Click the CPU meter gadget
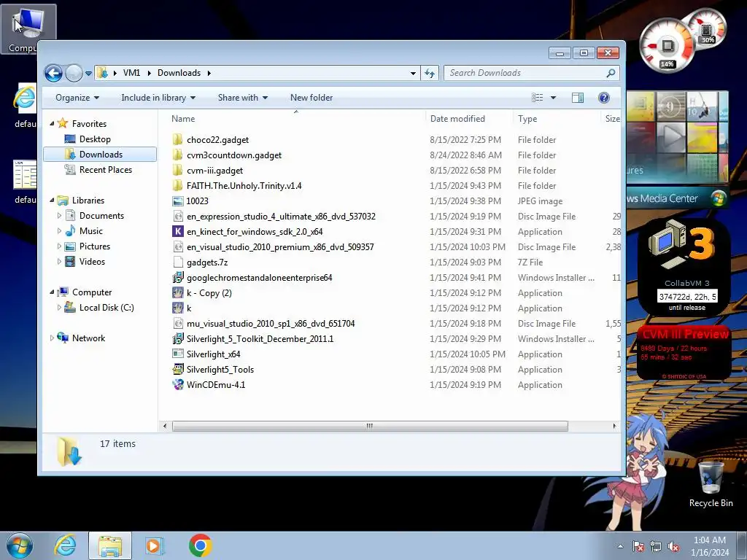The image size is (747, 560). pyautogui.click(x=667, y=47)
